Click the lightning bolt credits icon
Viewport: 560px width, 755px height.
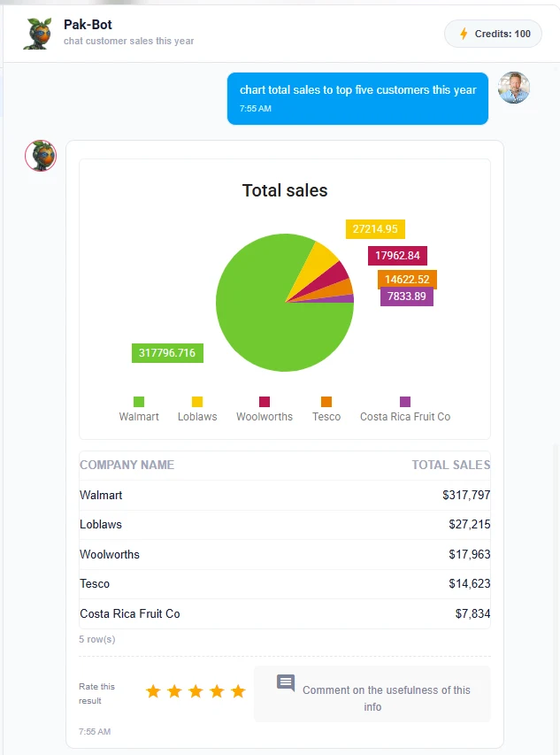464,34
